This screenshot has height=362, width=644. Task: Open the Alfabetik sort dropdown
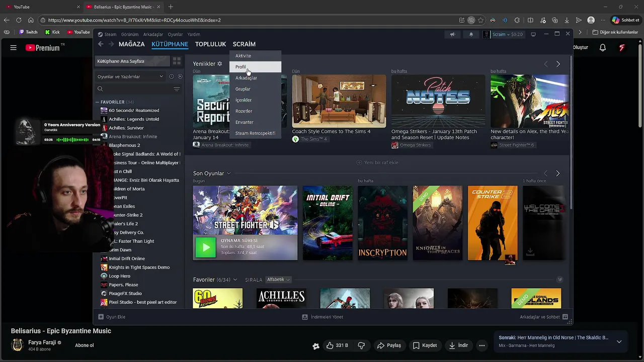point(278,280)
